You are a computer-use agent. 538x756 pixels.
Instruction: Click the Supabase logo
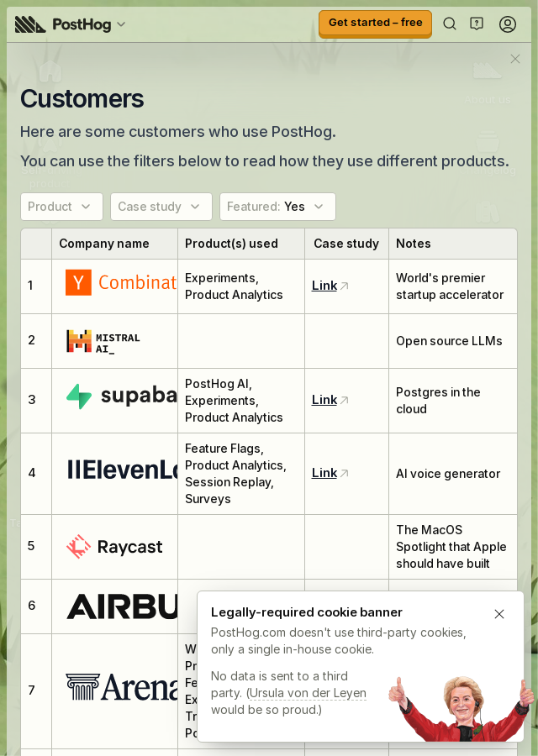pyautogui.click(x=122, y=396)
